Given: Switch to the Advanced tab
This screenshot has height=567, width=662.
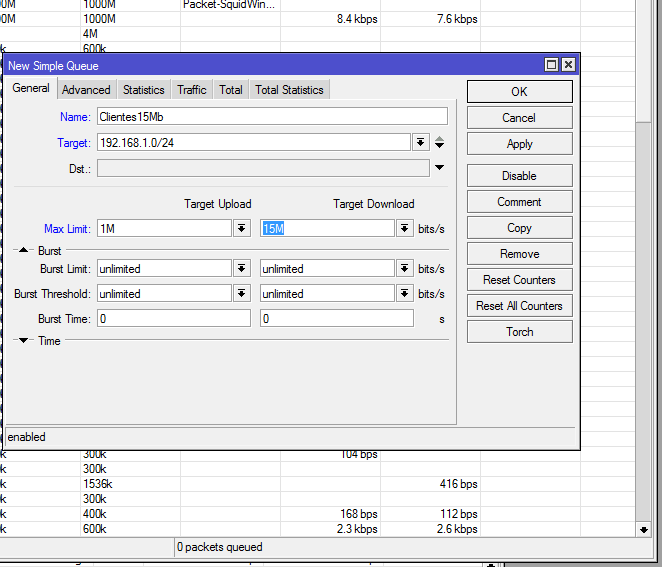Looking at the screenshot, I should pyautogui.click(x=86, y=90).
